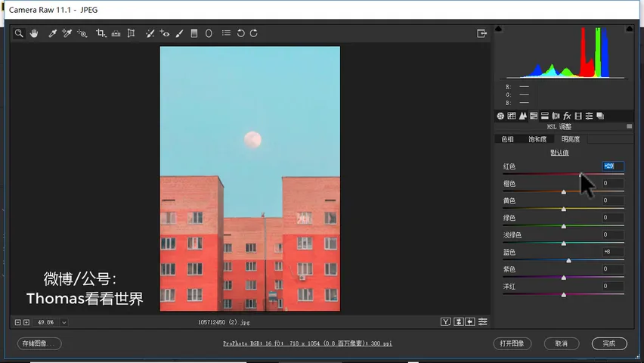
Task: Click the 绿色 slider handle
Action: click(x=564, y=226)
